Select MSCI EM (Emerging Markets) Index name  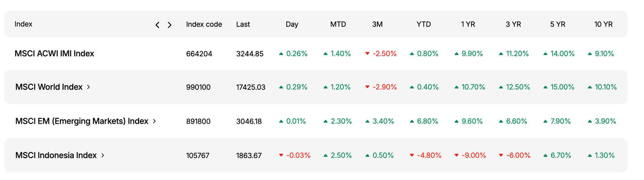pyautogui.click(x=81, y=121)
